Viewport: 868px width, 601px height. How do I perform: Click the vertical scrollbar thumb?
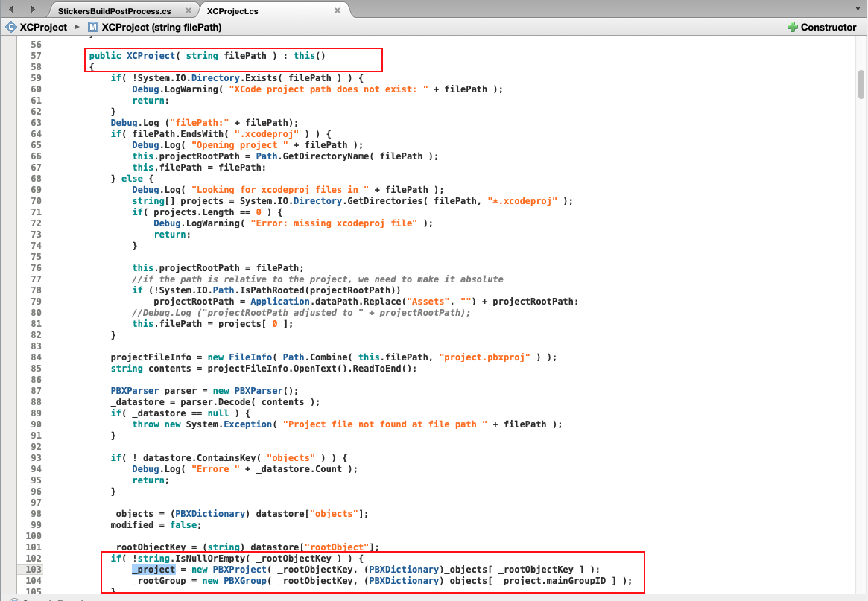pos(861,84)
